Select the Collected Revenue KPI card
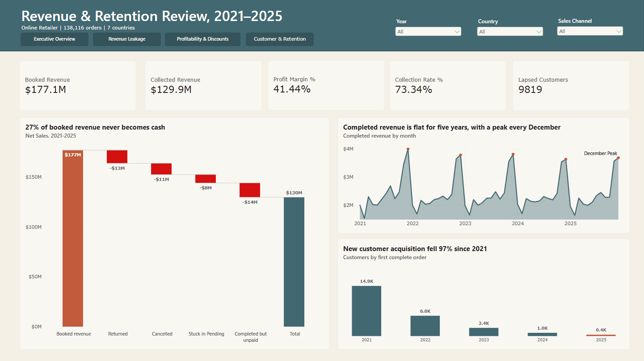The width and height of the screenshot is (644, 361). tap(203, 85)
